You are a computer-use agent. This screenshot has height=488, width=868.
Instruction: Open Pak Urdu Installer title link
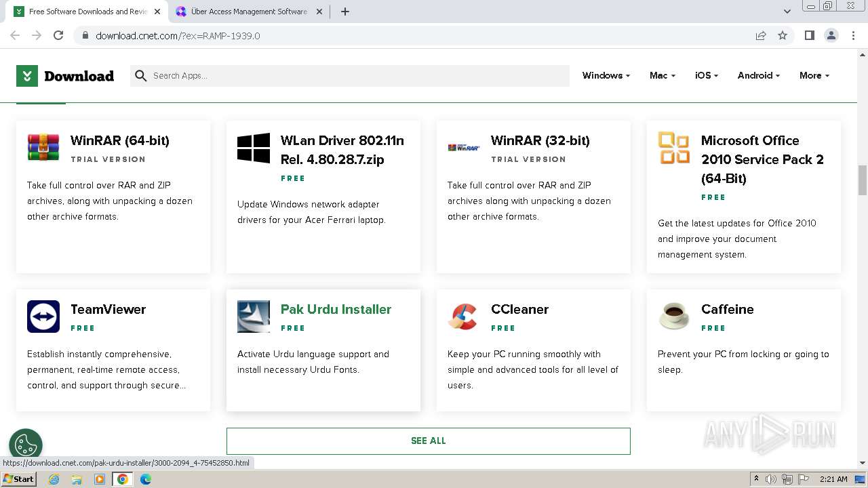click(336, 309)
